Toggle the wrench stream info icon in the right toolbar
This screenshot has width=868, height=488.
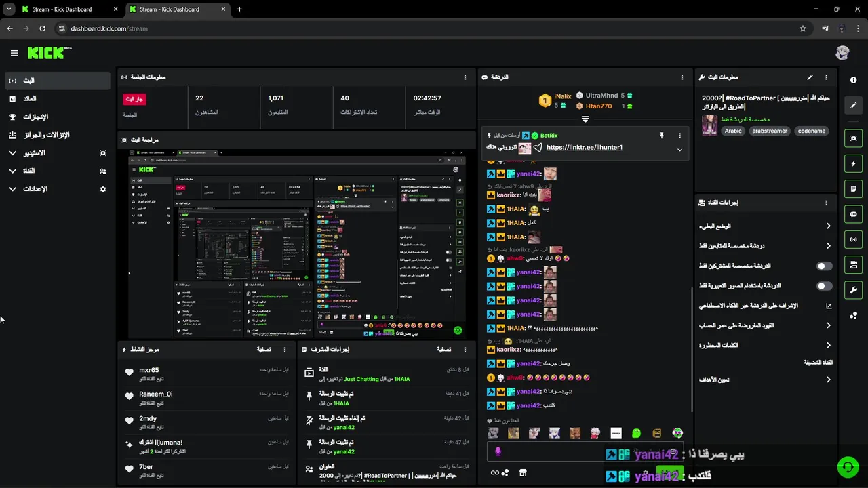[853, 290]
